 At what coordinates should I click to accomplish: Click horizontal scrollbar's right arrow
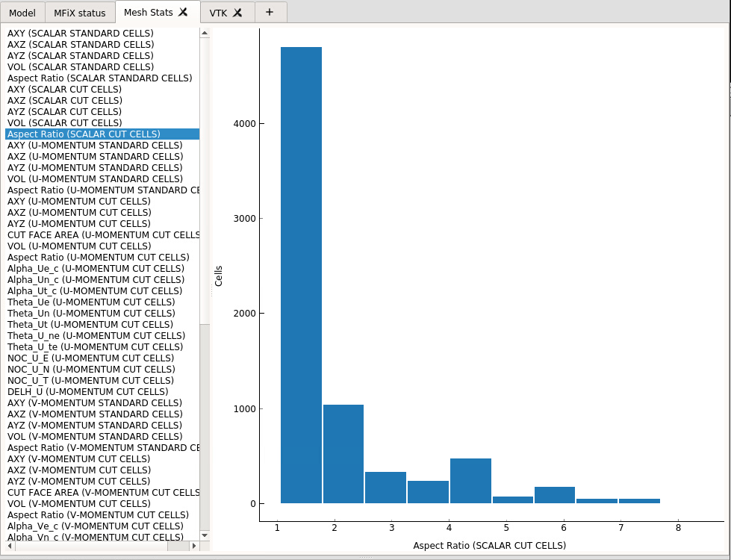[194, 546]
